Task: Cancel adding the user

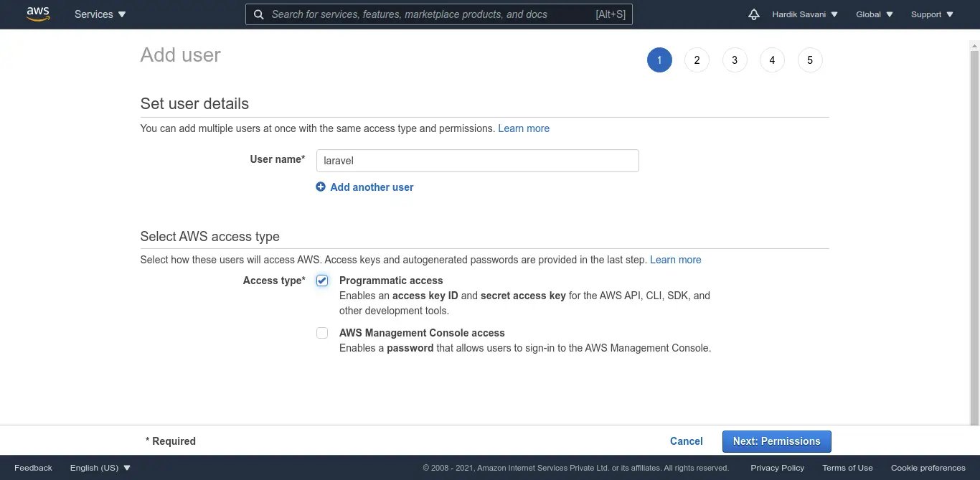Action: click(686, 441)
